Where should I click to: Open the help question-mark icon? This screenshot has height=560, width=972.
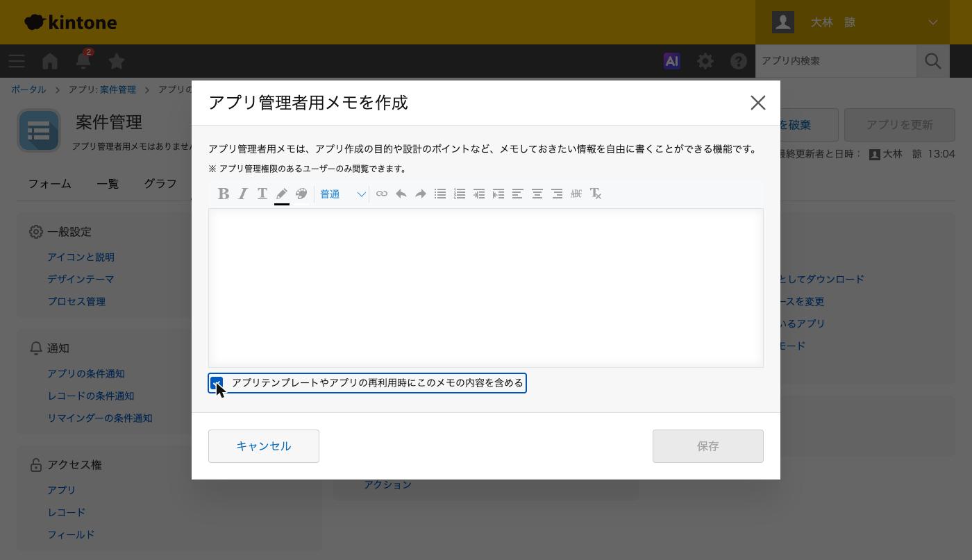[x=739, y=61]
